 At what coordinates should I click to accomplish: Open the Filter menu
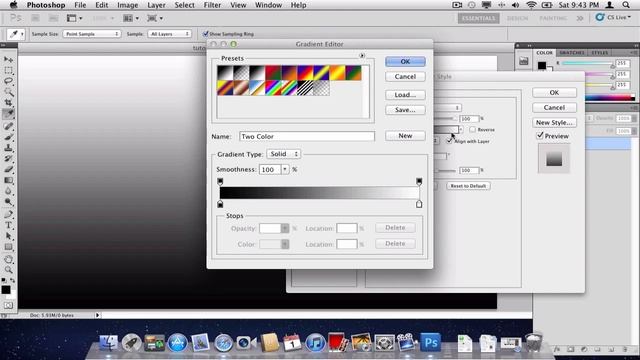[212, 5]
